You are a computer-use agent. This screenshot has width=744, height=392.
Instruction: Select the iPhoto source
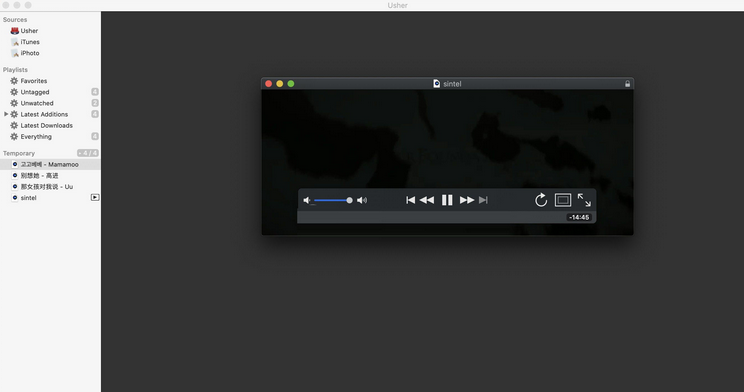coord(30,53)
